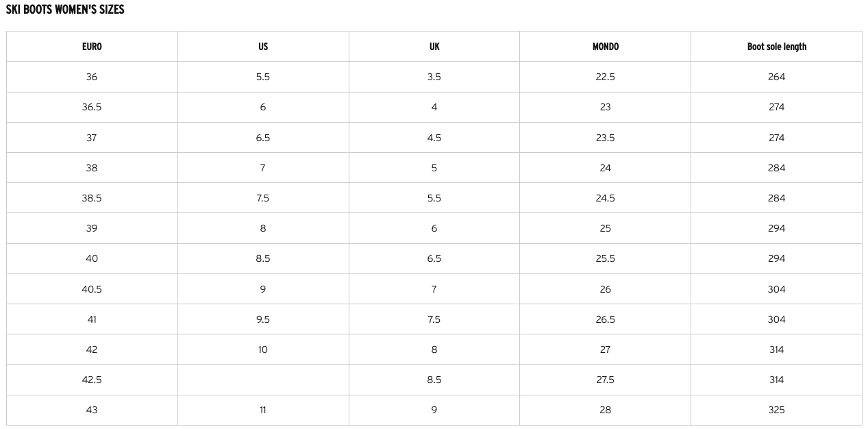
Task: Select the US column header
Action: click(x=263, y=47)
